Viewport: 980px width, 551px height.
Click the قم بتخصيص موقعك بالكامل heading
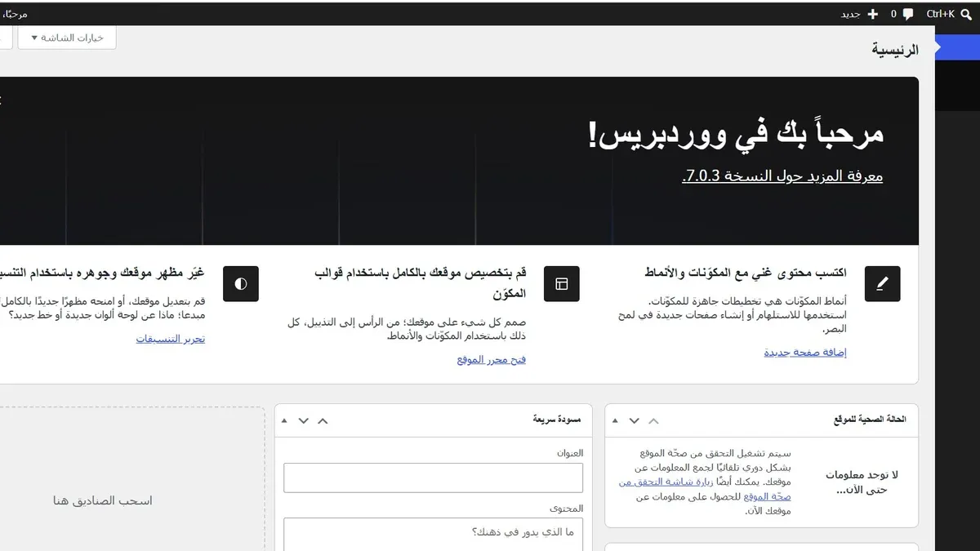click(420, 282)
